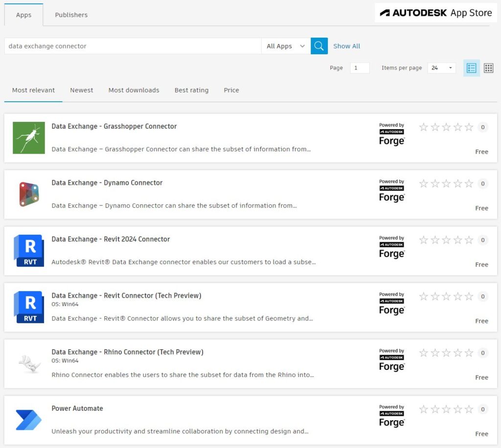Click Forge logo in Rhino Connector row

(392, 360)
